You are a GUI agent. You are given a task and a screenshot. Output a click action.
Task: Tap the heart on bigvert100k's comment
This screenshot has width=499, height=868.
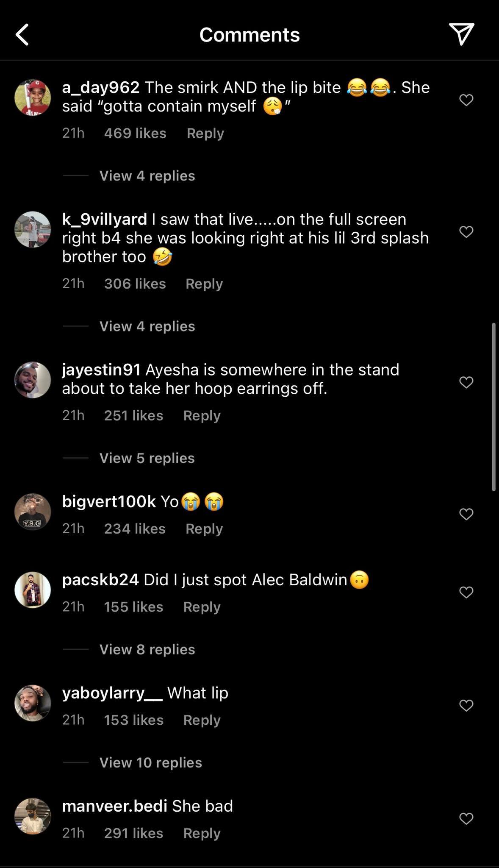466,514
